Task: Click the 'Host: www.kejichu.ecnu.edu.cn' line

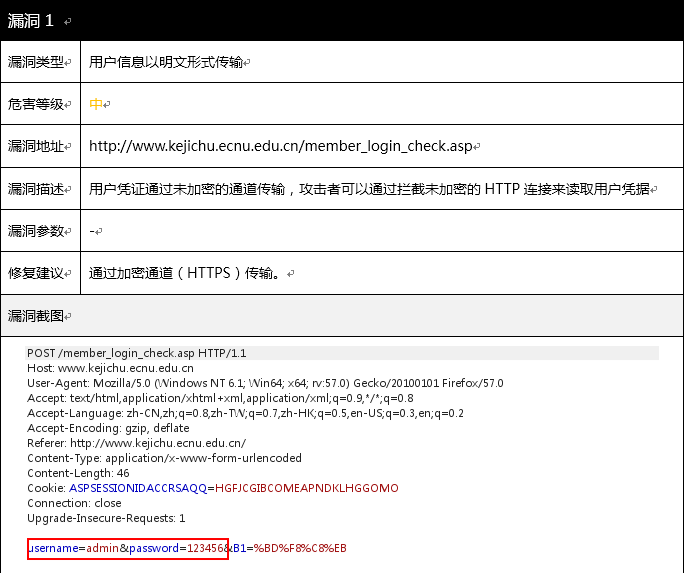Action: tap(110, 368)
